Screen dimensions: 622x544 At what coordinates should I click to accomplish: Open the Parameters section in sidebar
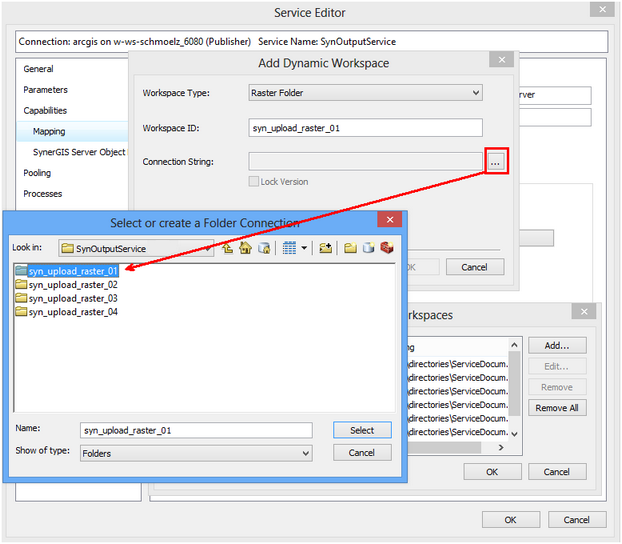(46, 90)
